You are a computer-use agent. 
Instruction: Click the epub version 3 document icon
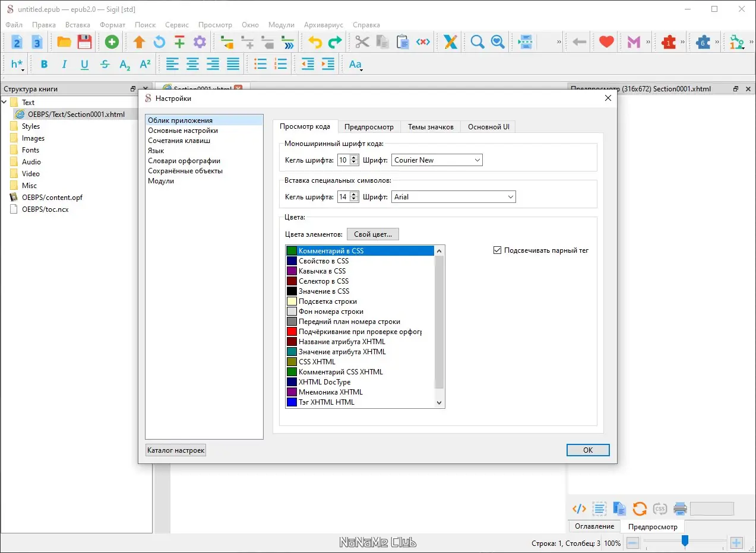tap(37, 42)
